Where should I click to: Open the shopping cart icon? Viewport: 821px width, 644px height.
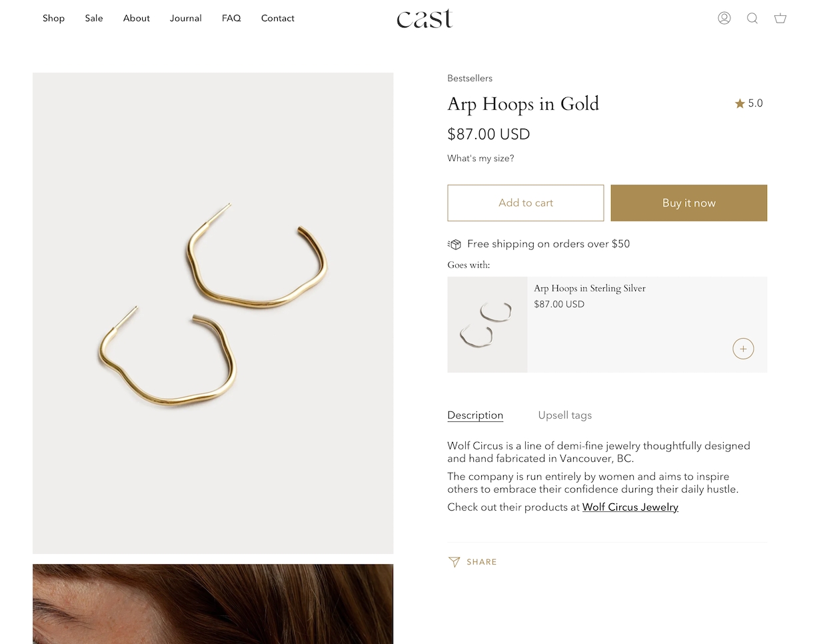point(780,18)
